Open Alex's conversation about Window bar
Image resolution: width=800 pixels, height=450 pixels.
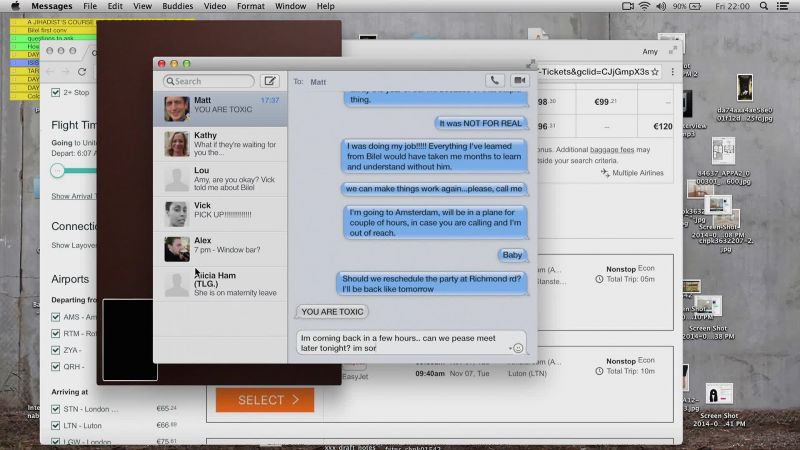[x=220, y=249]
